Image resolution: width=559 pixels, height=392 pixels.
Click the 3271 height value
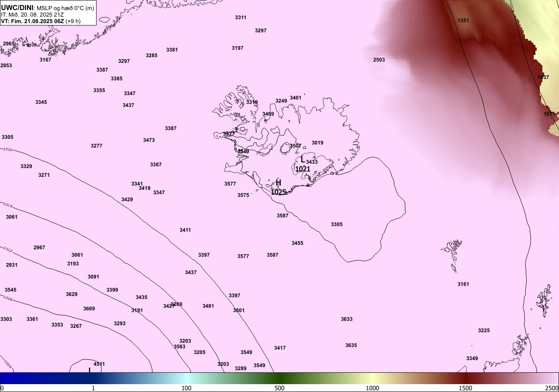(44, 175)
